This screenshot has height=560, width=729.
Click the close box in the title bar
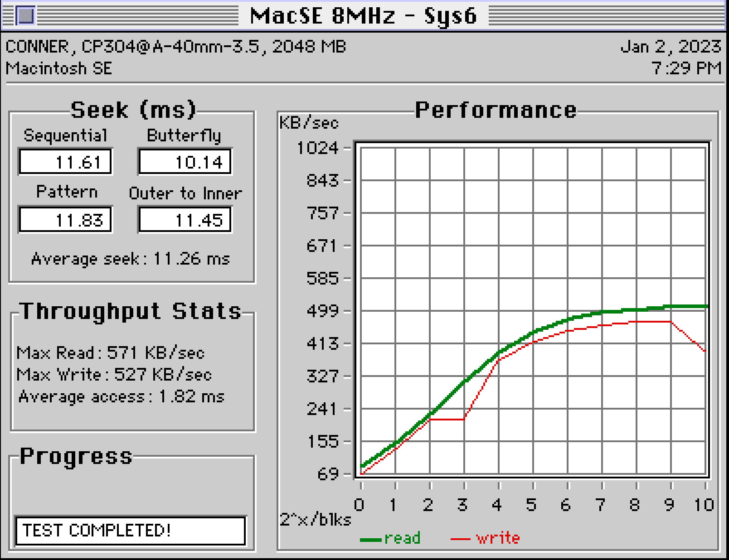click(25, 16)
